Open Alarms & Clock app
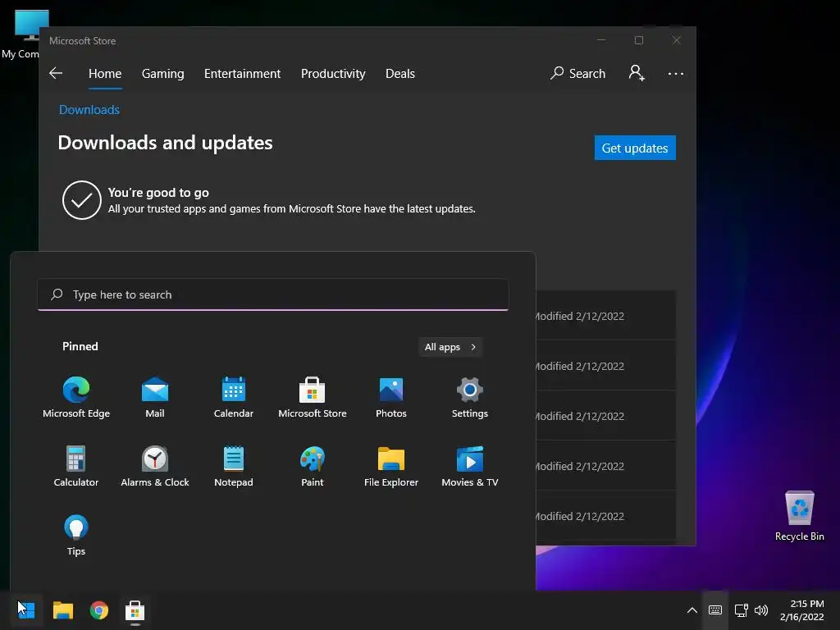 pos(155,466)
